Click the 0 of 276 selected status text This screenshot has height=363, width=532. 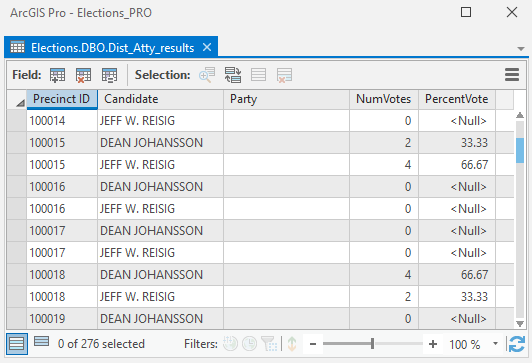tap(101, 344)
